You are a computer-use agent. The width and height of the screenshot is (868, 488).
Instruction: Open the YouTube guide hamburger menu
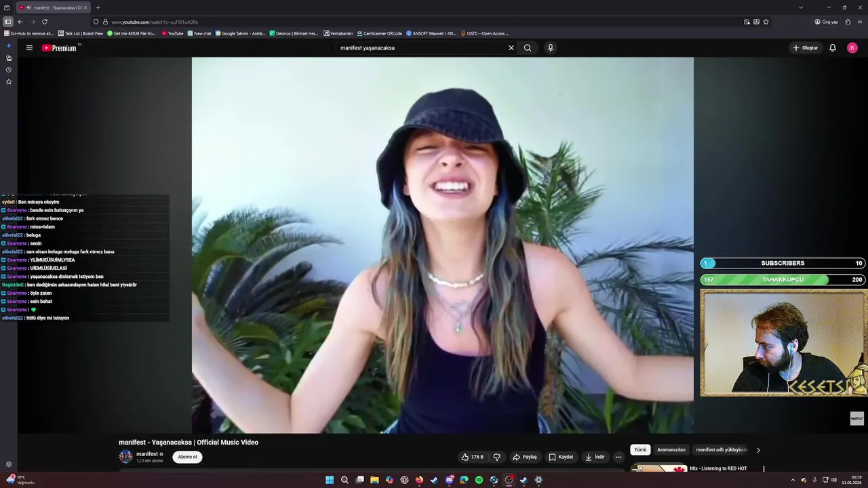tap(29, 48)
